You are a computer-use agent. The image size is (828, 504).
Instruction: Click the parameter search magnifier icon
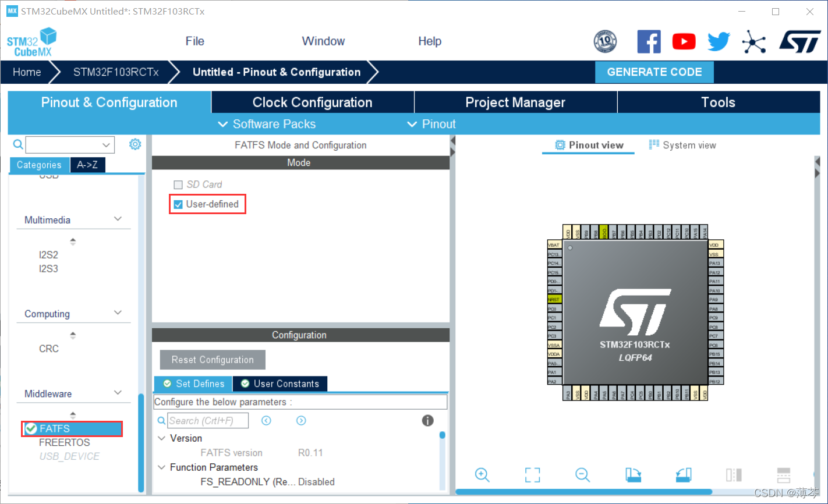161,420
